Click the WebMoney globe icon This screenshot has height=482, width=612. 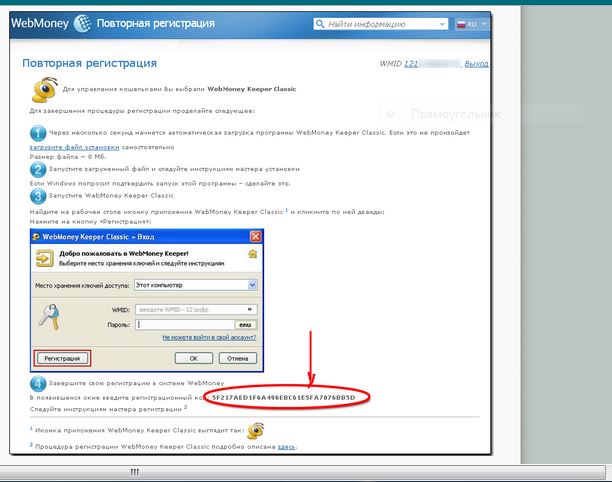tap(82, 23)
